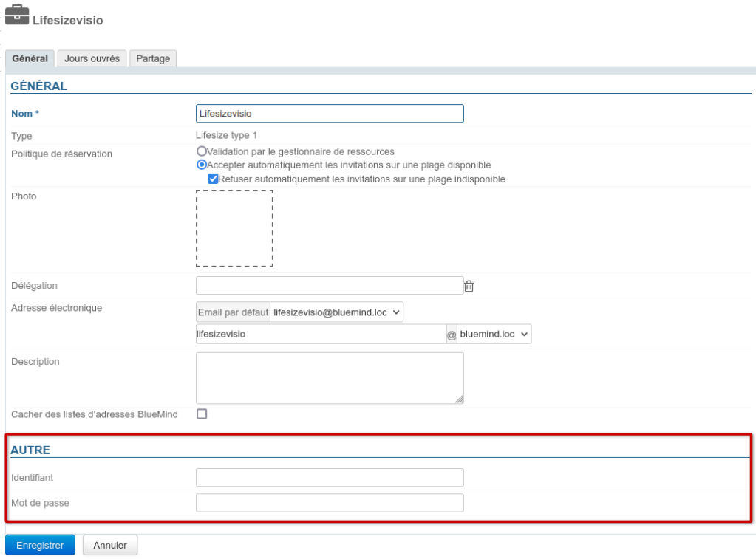756x559 pixels.
Task: Click the Adresse électronique label
Action: click(56, 308)
